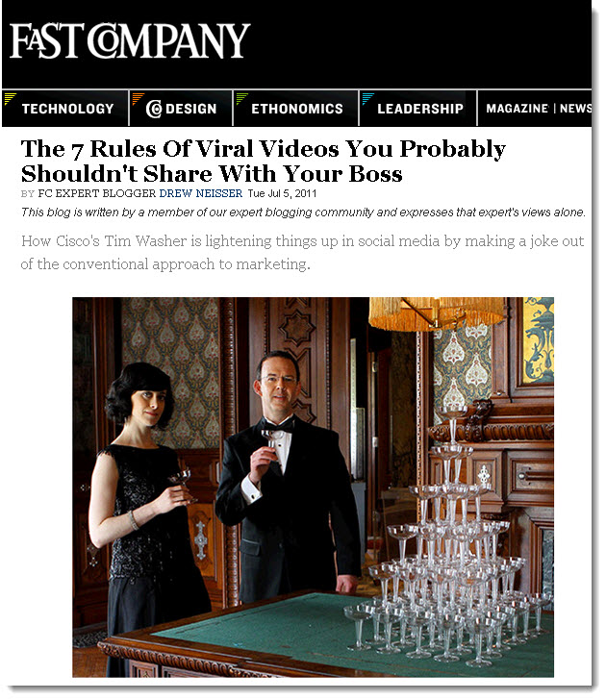606x700 pixels.
Task: Click the yellow corner mark on Technology
Action: click(10, 99)
